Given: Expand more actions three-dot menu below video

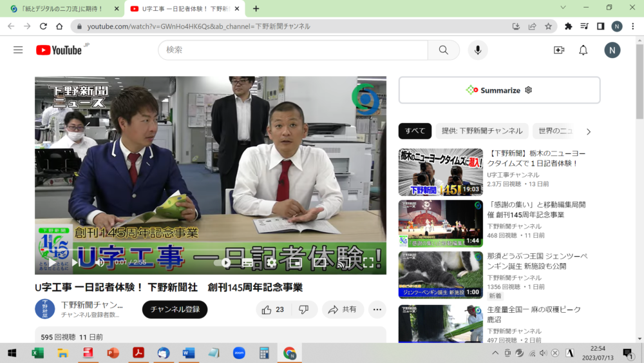Looking at the screenshot, I should (x=377, y=309).
